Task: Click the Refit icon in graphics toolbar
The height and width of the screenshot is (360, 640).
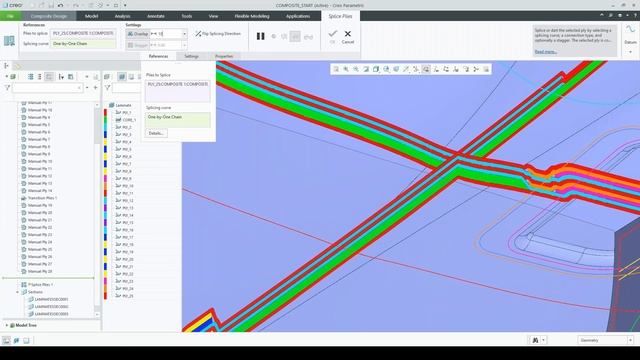Action: (336, 69)
